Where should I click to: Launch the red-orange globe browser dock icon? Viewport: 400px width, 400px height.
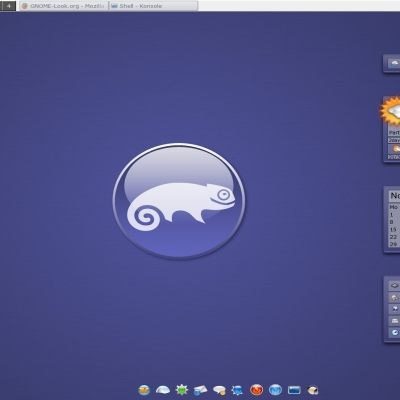[x=256, y=389]
